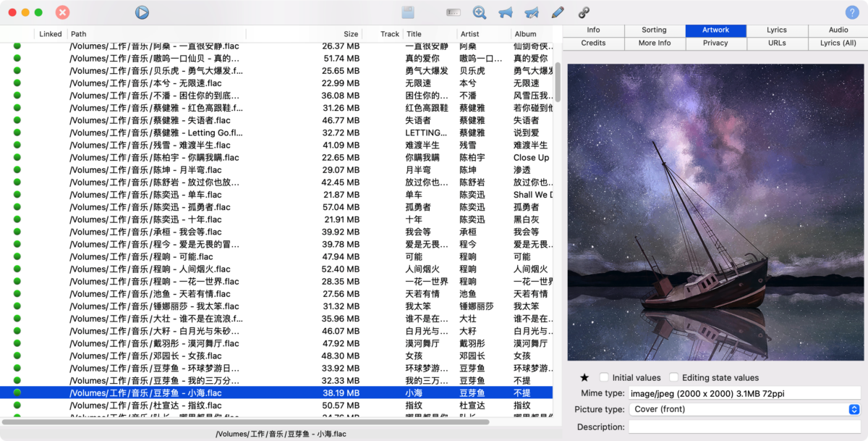This screenshot has width=868, height=441.
Task: Click the shipwreck album artwork image
Action: tap(715, 213)
